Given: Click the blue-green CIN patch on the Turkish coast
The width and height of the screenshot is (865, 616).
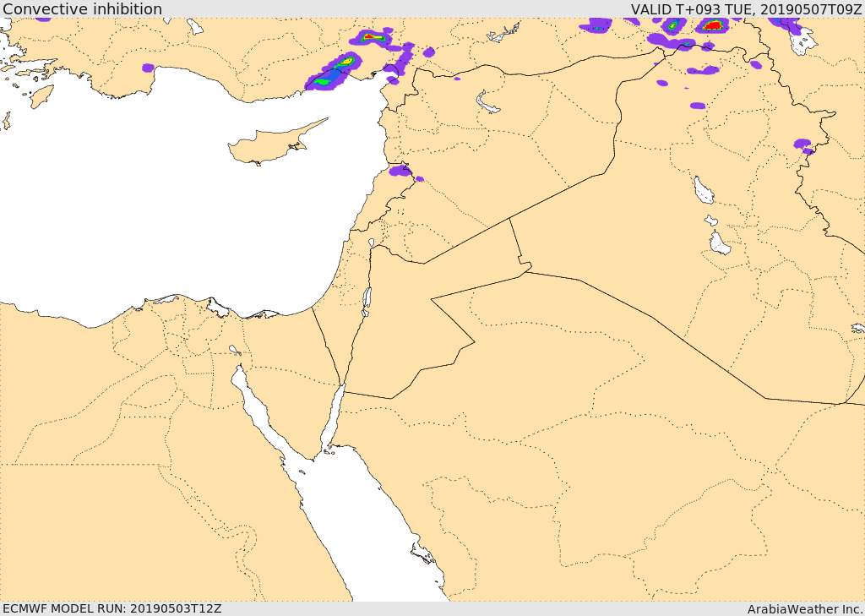Looking at the screenshot, I should (333, 75).
